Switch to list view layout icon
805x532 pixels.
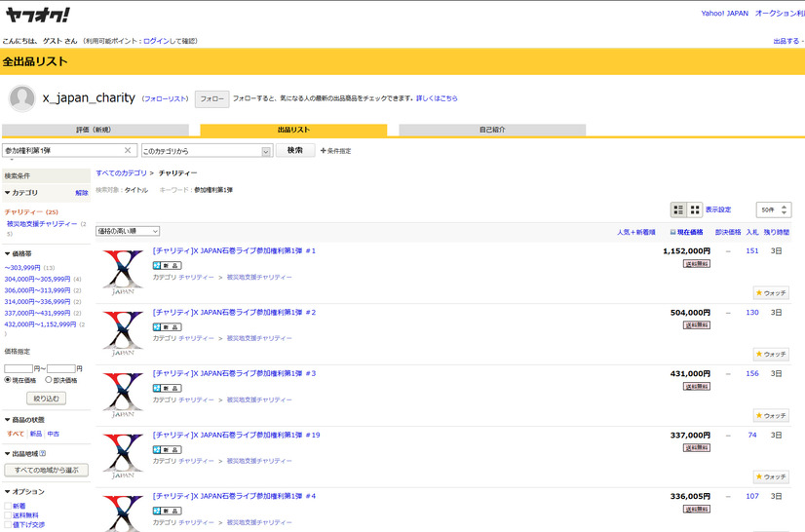678,209
